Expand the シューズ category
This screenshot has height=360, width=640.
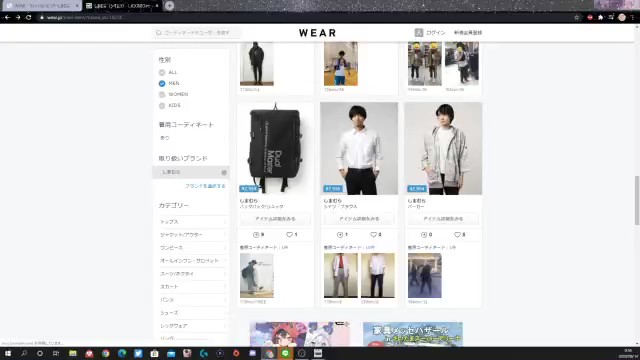(x=192, y=313)
